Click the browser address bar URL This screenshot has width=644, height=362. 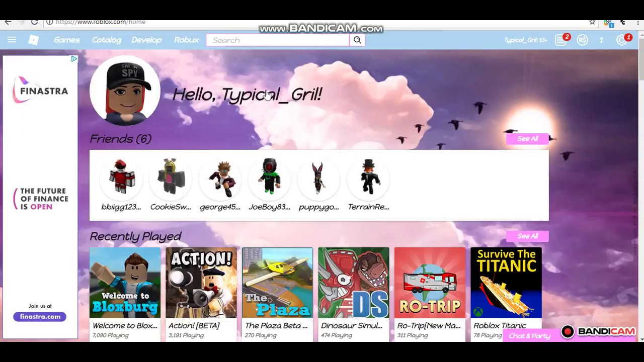coord(101,22)
